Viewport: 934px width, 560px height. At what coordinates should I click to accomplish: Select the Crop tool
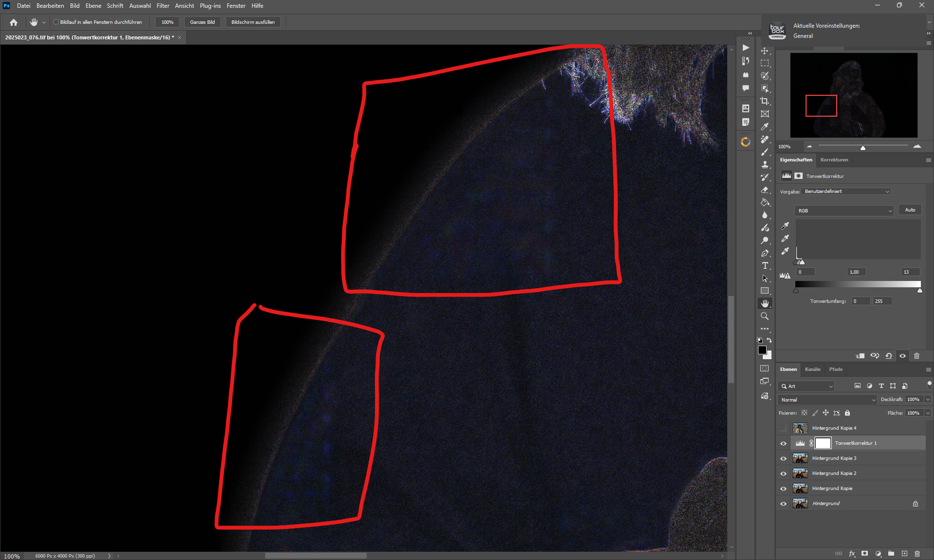point(765,101)
